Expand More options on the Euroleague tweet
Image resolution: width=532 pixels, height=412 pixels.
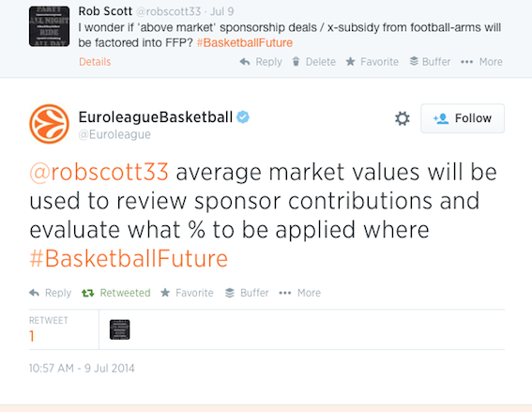click(x=299, y=293)
